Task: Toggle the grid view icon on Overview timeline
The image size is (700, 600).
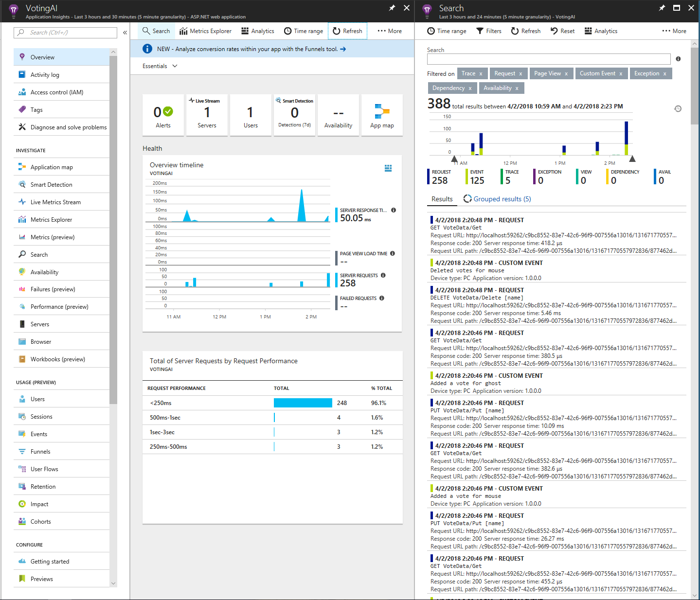Action: (388, 168)
